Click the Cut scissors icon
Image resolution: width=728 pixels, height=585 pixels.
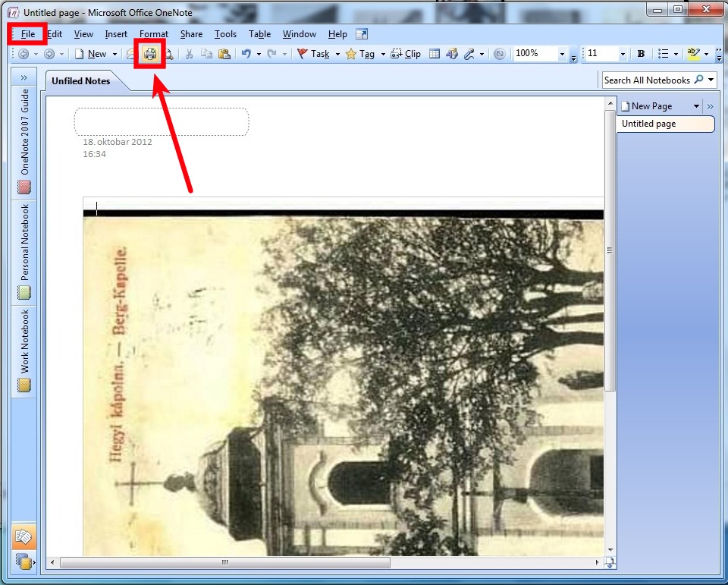189,55
